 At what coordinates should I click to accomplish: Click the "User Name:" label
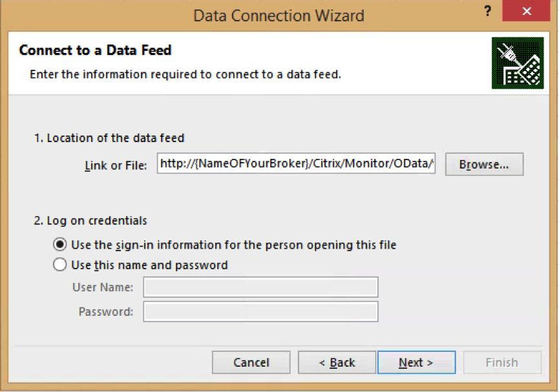pos(103,287)
